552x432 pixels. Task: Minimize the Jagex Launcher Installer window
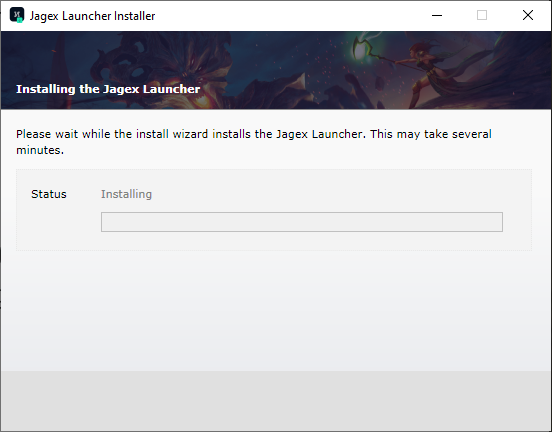tap(437, 15)
